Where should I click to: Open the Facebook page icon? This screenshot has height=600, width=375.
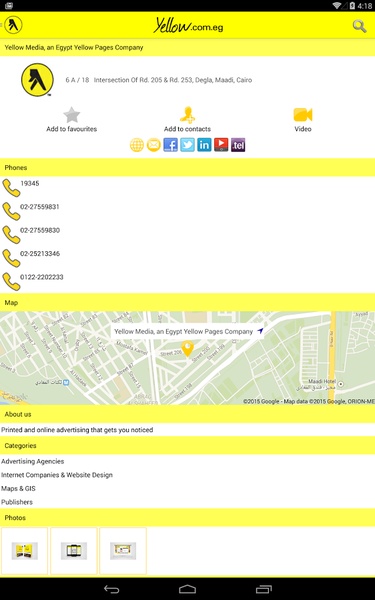(x=171, y=145)
